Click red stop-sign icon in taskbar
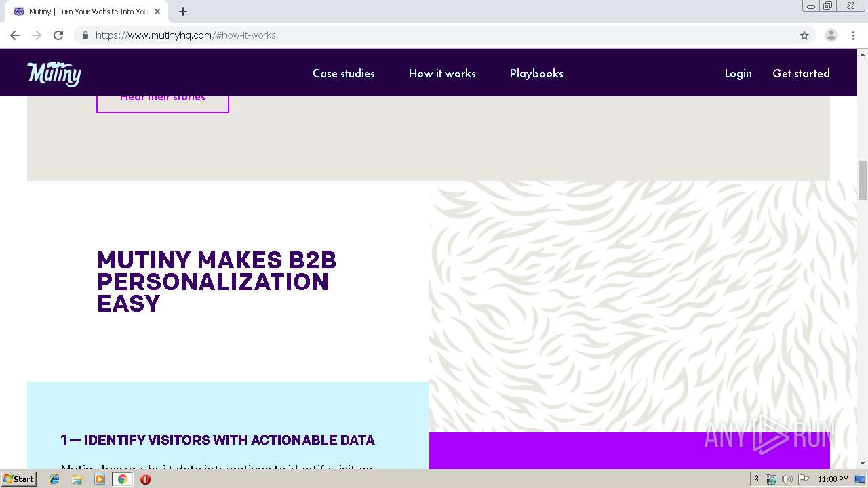This screenshot has width=868, height=488. coord(145,479)
